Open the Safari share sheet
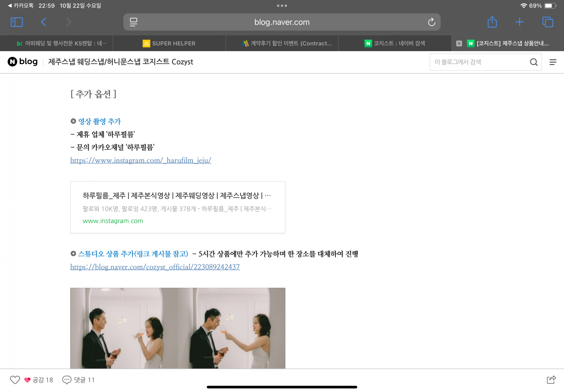564x392 pixels. pos(492,22)
